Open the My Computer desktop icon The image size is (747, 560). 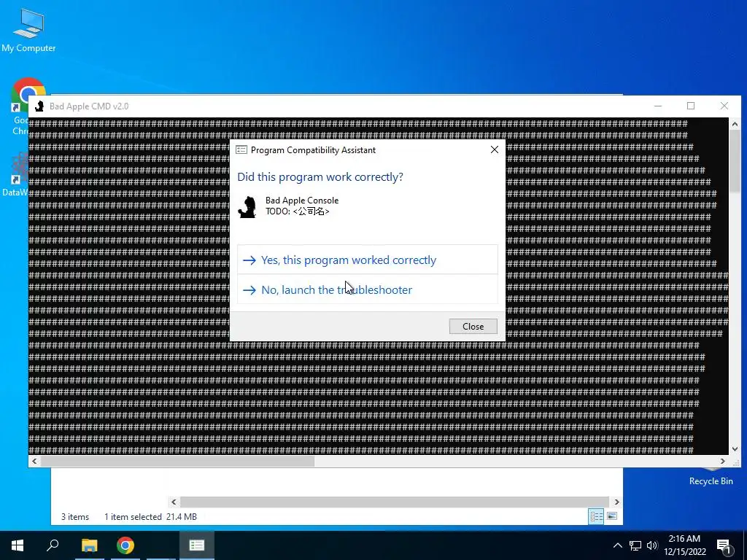pos(28,31)
